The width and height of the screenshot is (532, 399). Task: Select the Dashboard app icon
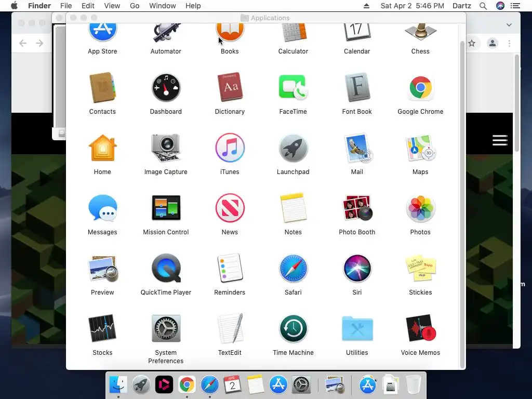click(166, 88)
